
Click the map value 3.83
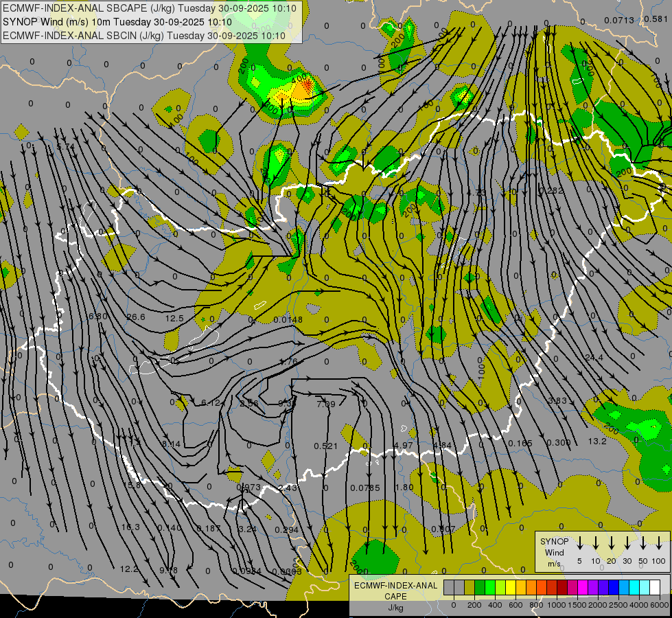557,400
